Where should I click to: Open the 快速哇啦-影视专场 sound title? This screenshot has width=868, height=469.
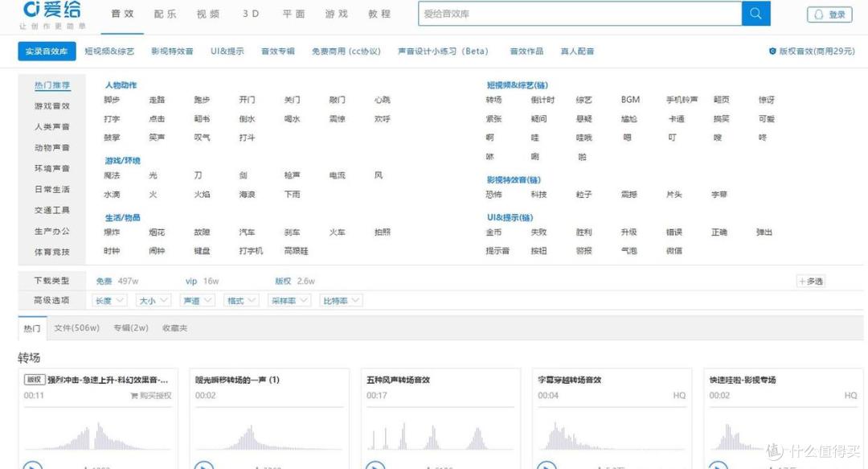tap(743, 380)
